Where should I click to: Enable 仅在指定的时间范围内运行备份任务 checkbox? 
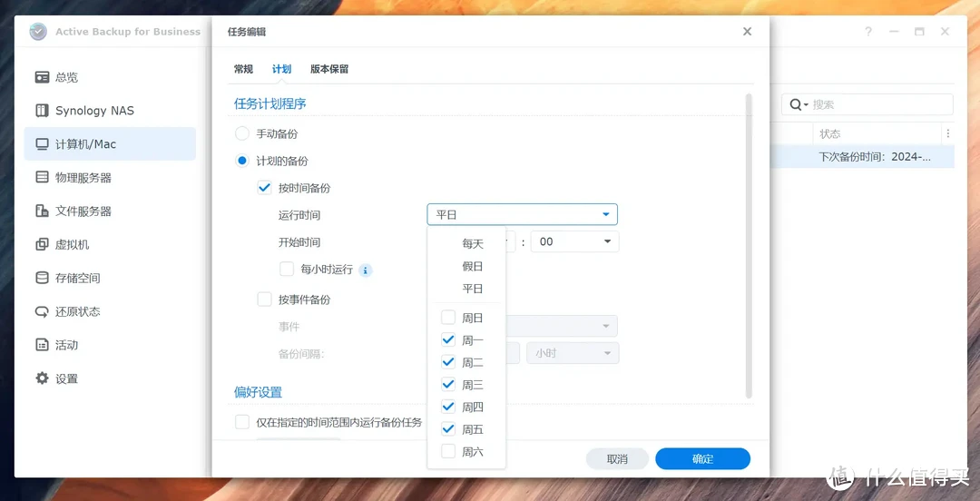coord(242,422)
